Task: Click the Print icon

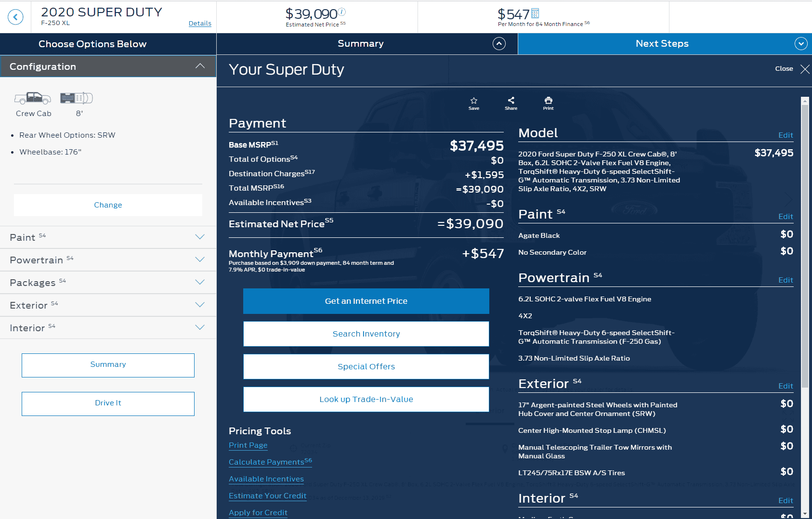Action: coord(548,100)
